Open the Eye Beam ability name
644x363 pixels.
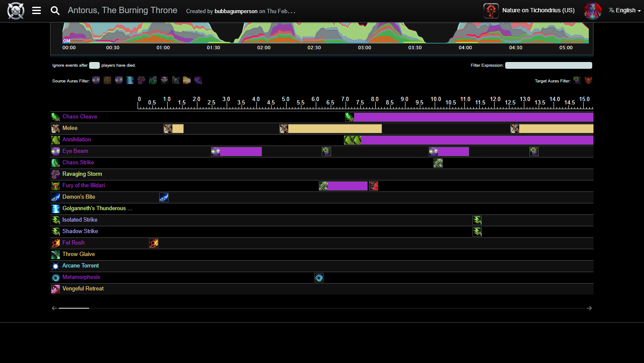75,151
